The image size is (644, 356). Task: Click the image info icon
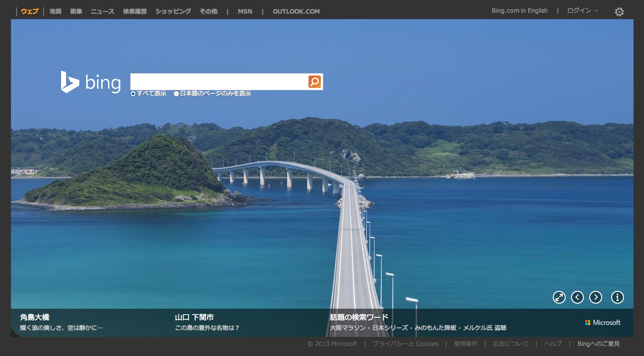pyautogui.click(x=617, y=297)
